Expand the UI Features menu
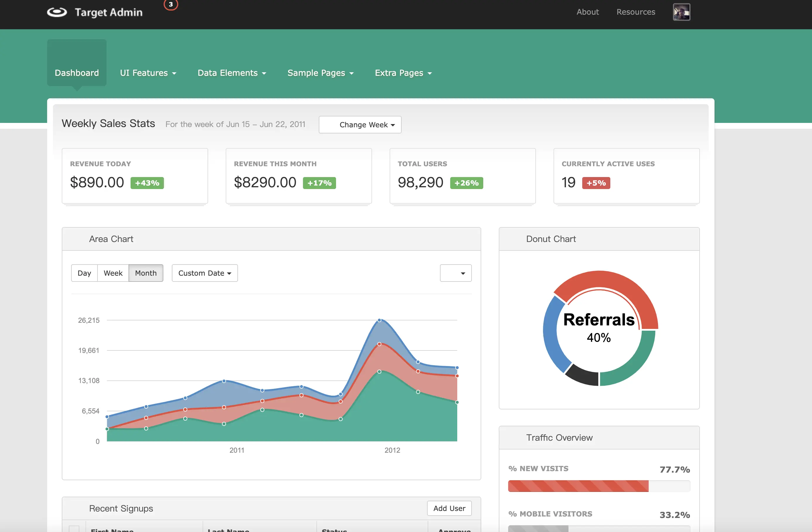Viewport: 812px width, 532px height. pyautogui.click(x=148, y=73)
